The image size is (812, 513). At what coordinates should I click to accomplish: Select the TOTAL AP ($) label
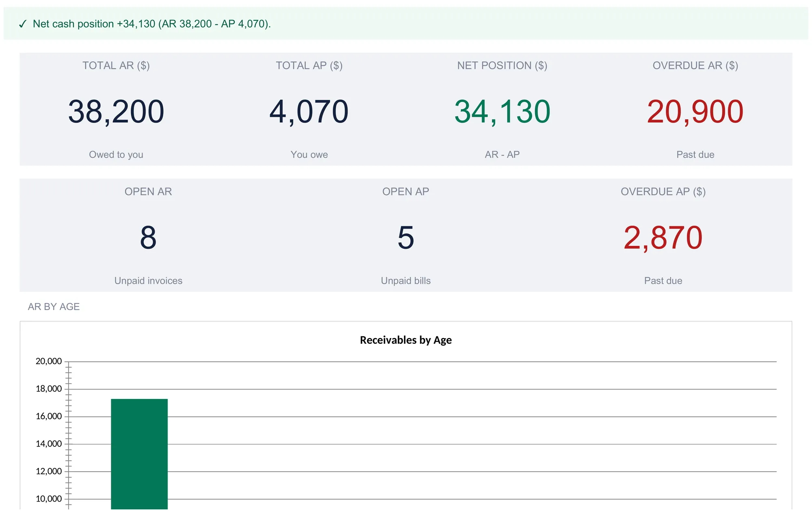309,65
